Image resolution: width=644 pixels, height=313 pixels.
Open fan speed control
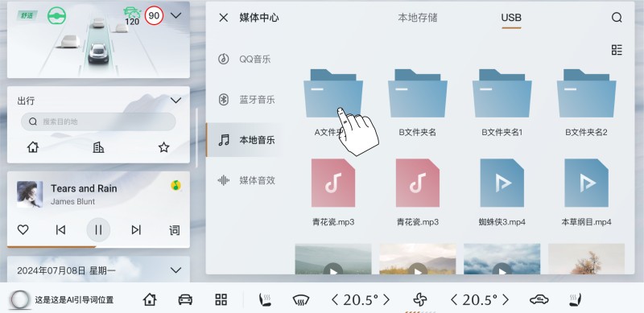click(x=419, y=300)
